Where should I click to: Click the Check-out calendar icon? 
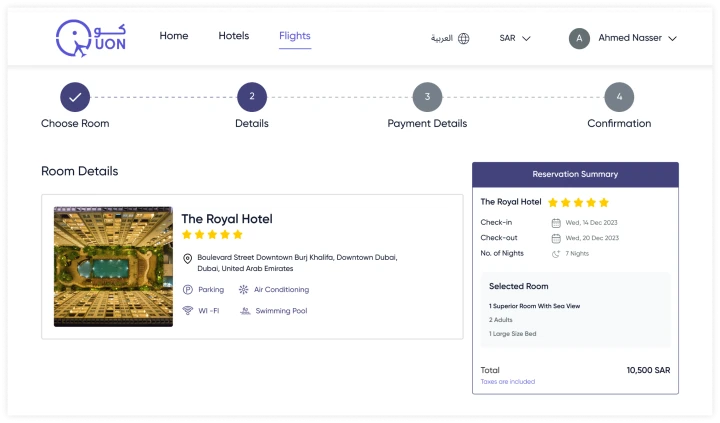click(x=556, y=238)
